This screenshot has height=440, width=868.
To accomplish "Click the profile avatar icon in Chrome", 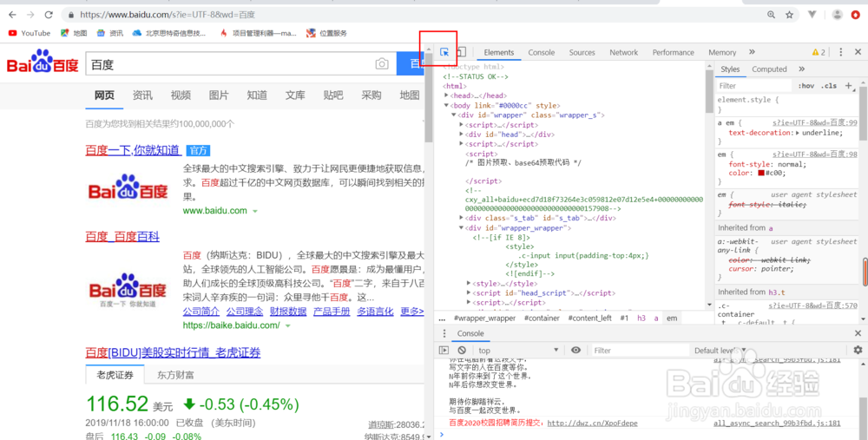I will [x=838, y=15].
